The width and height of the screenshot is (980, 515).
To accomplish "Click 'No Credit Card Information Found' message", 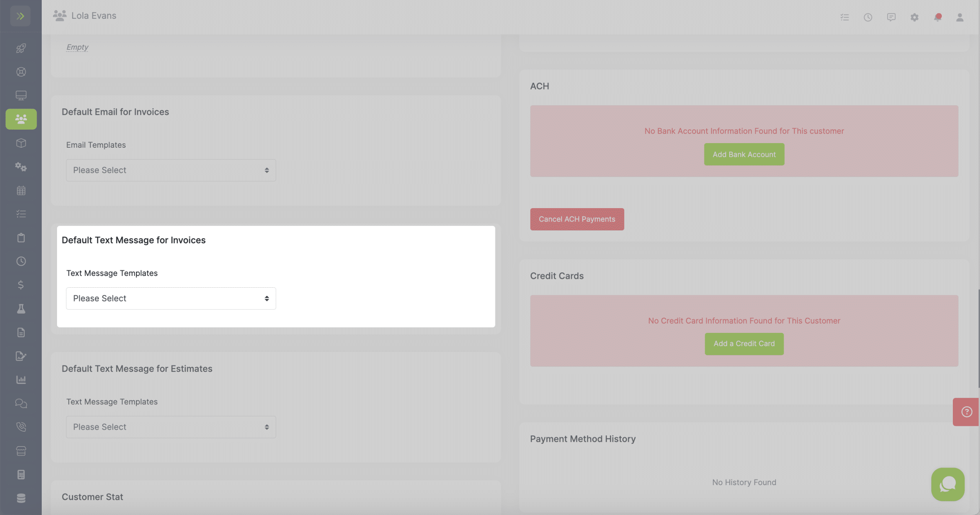I will click(744, 321).
